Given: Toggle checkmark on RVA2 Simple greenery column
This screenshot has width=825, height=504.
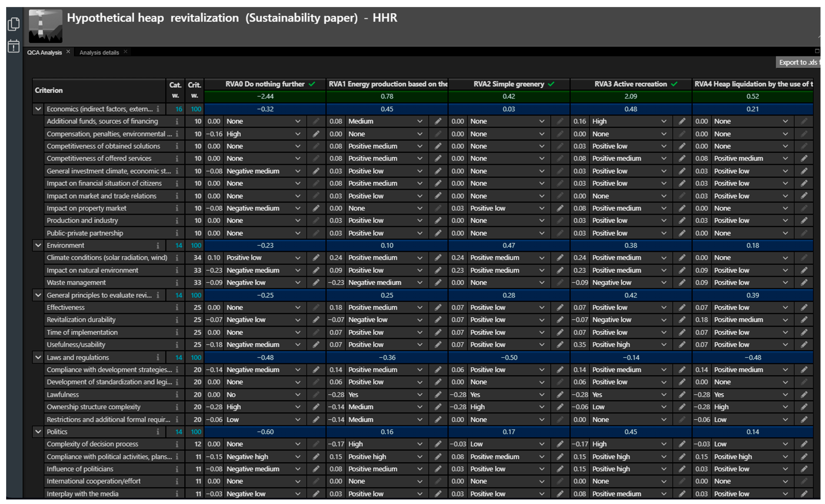Looking at the screenshot, I should point(551,84).
